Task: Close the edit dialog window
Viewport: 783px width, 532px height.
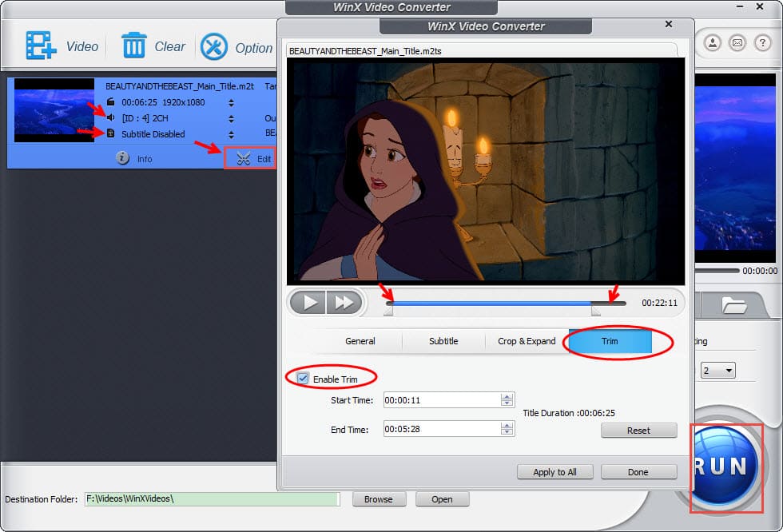Action: pos(668,24)
